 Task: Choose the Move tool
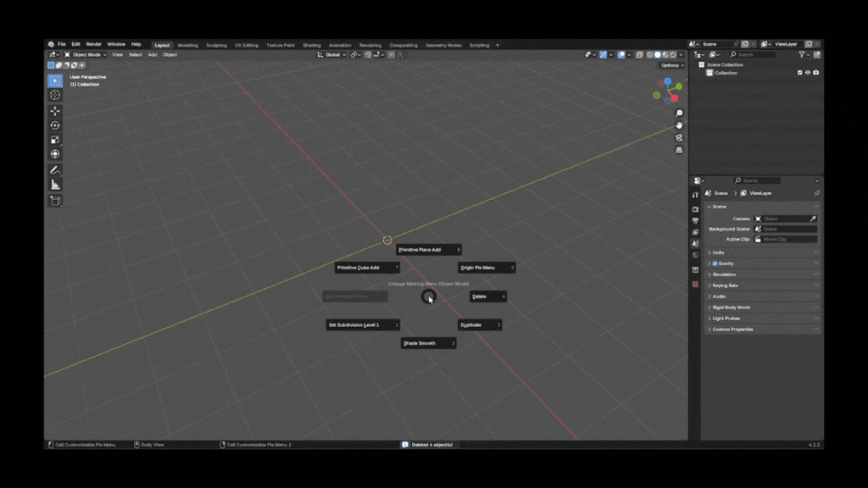[x=55, y=111]
